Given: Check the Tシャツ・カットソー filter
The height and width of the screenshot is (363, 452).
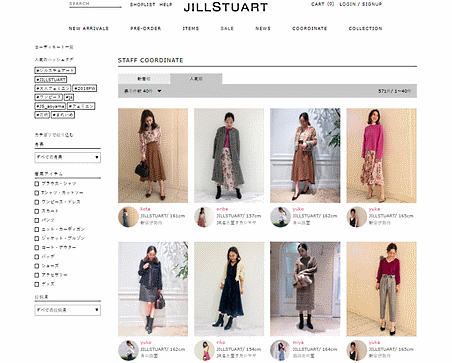Looking at the screenshot, I should click(37, 193).
